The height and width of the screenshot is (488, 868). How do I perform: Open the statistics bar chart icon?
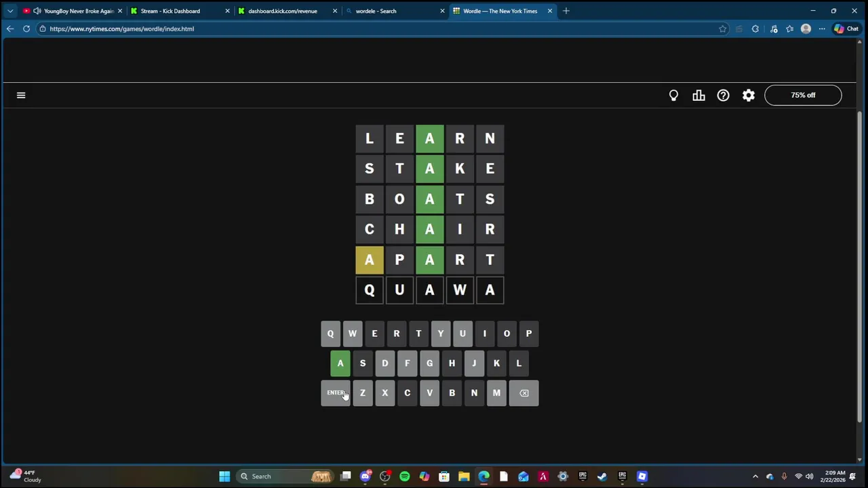pos(698,96)
